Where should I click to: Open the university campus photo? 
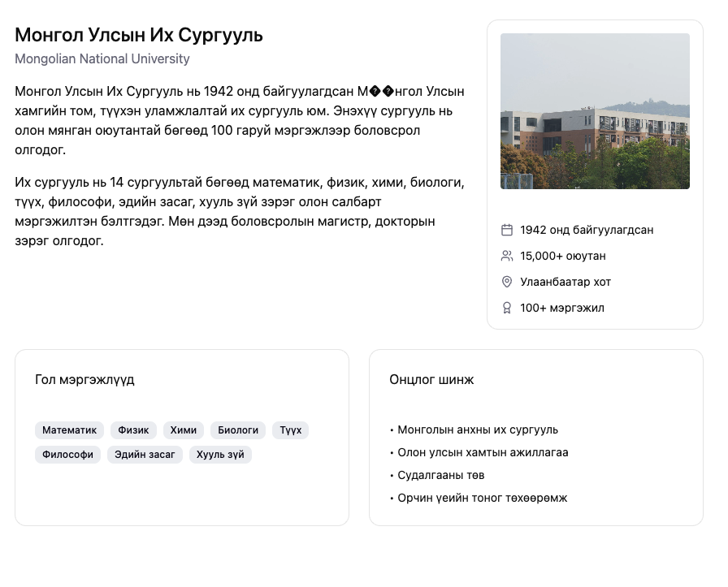[595, 111]
